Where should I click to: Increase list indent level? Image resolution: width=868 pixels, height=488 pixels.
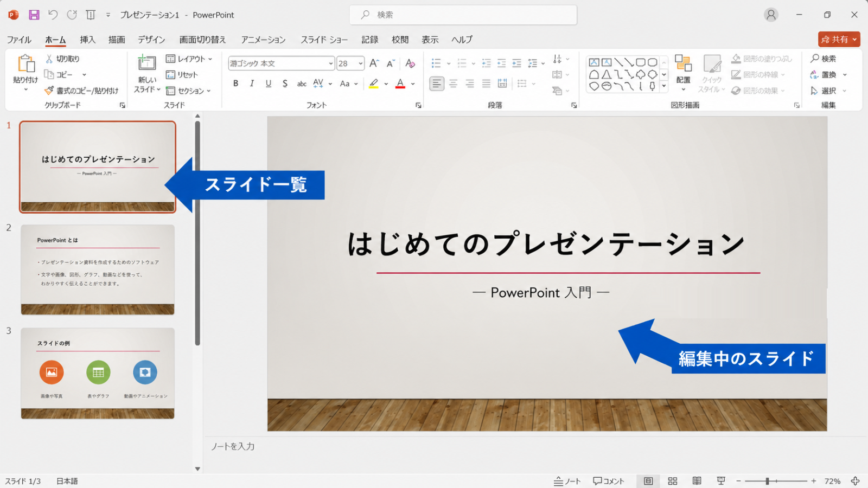(x=501, y=63)
